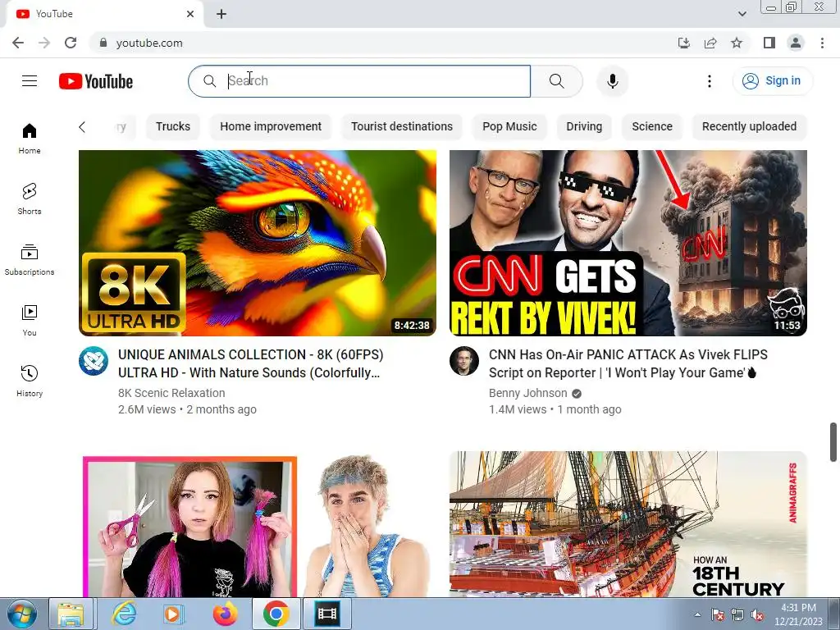Screen dimensions: 840x630
Task: Open History in sidebar
Action: click(x=30, y=381)
